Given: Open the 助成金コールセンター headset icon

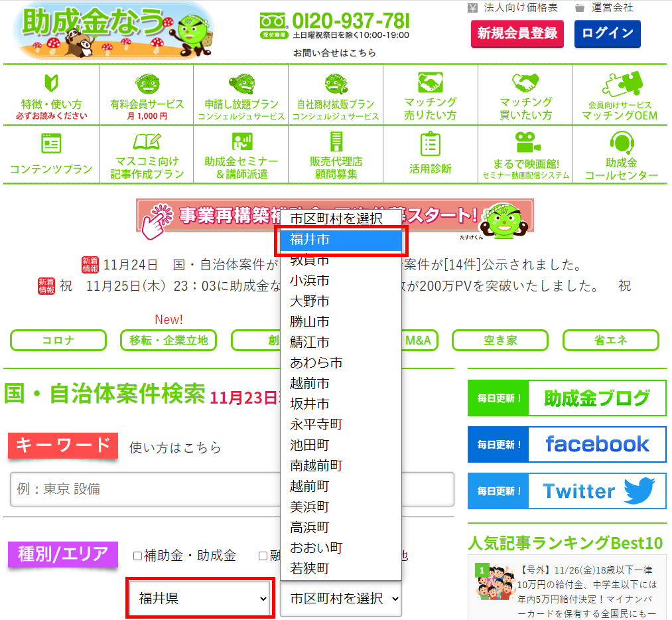Looking at the screenshot, I should click(621, 142).
